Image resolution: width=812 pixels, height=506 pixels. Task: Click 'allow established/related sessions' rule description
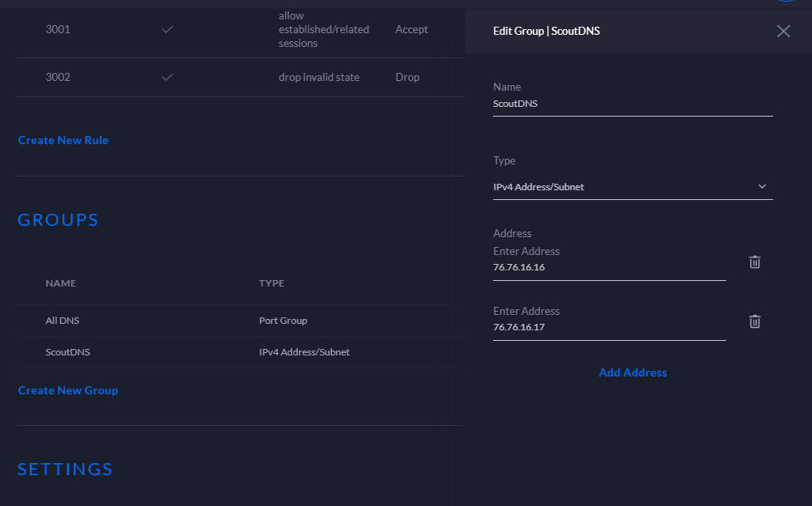[x=324, y=29]
